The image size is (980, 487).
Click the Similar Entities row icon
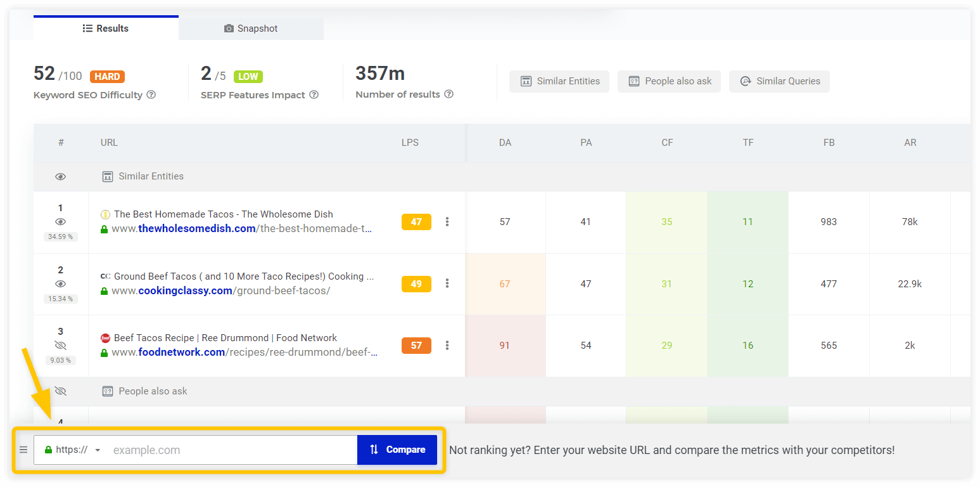108,176
